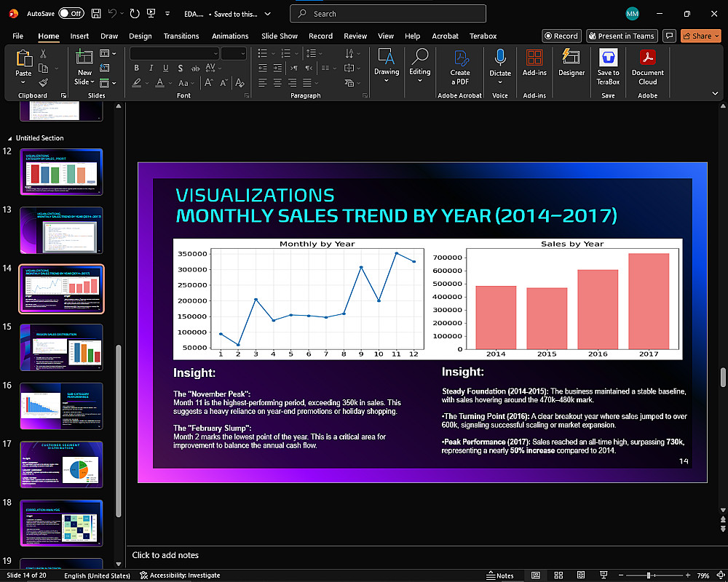Viewport: 728px width, 582px height.
Task: Click the Format Painter brush icon
Action: coord(44,83)
